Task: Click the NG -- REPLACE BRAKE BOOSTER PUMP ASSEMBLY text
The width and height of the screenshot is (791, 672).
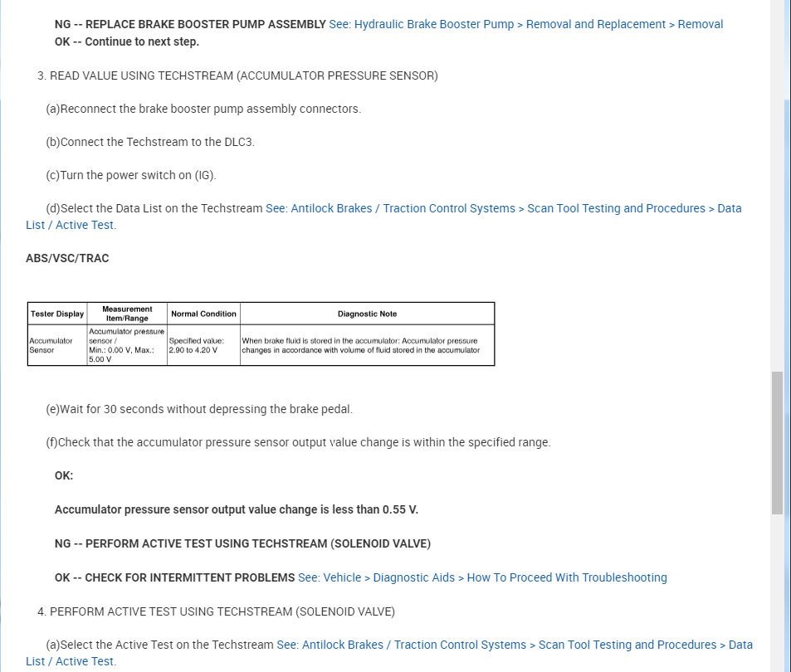Action: [190, 24]
